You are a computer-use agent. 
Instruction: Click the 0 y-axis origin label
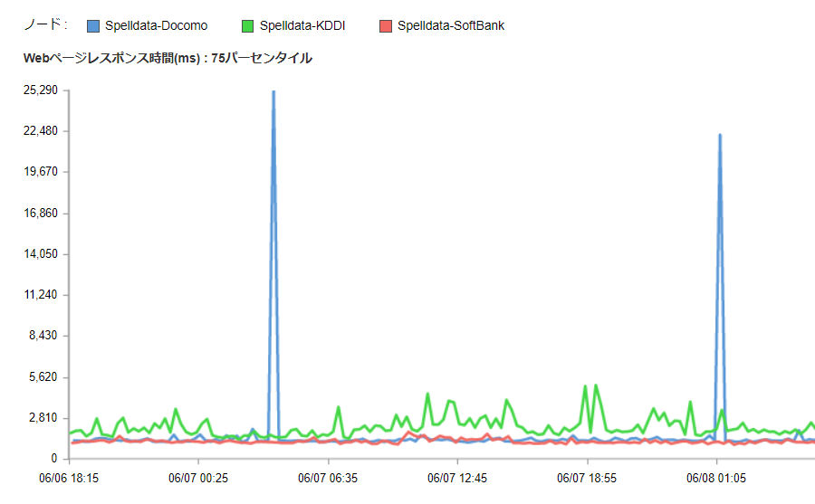[x=53, y=459]
